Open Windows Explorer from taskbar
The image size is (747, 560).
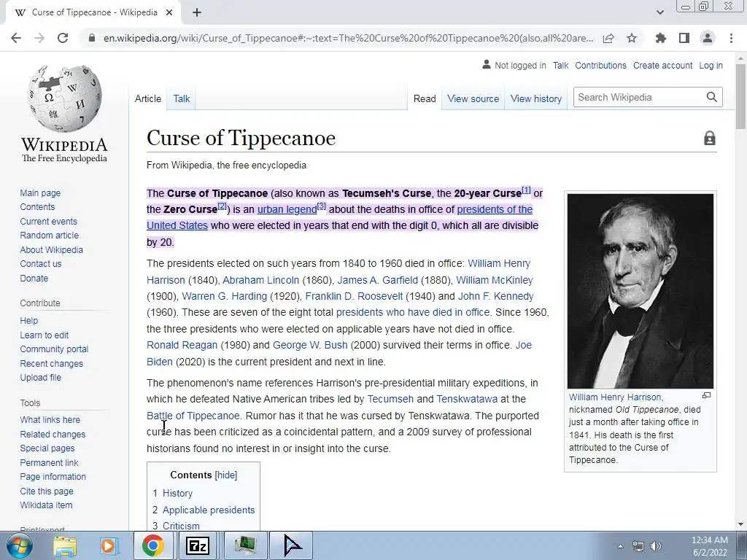tap(65, 545)
